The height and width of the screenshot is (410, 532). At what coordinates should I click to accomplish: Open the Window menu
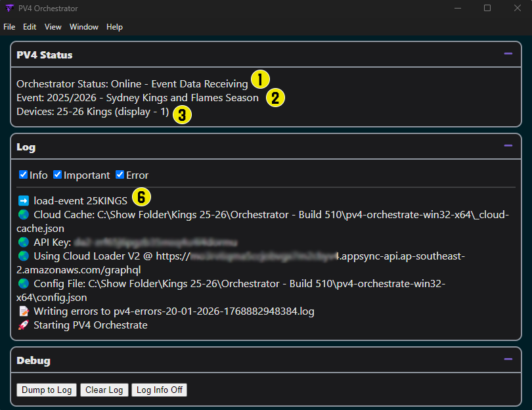[84, 27]
